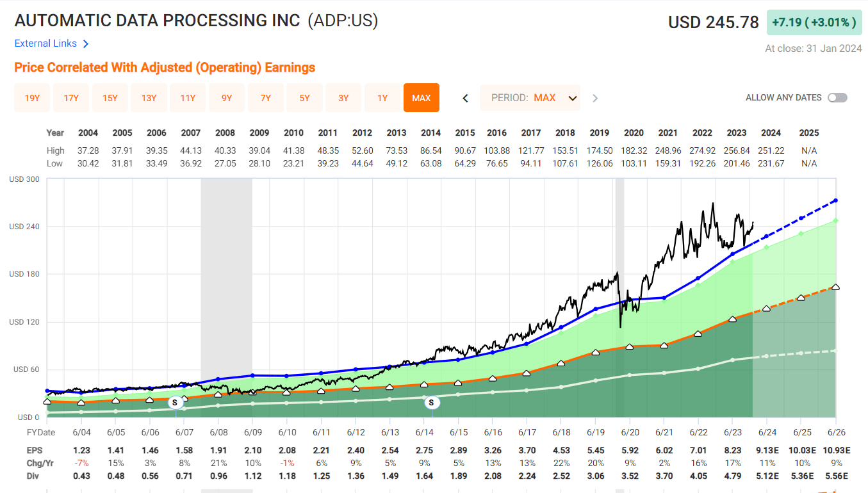Click the right chevron next to PERIOD selector
868x493 pixels.
pyautogui.click(x=594, y=98)
